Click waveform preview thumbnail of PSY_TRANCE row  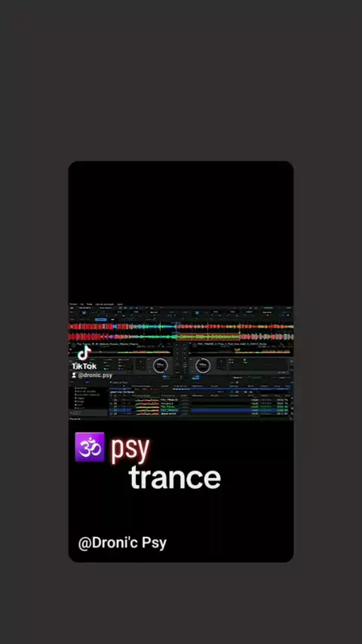147,400
